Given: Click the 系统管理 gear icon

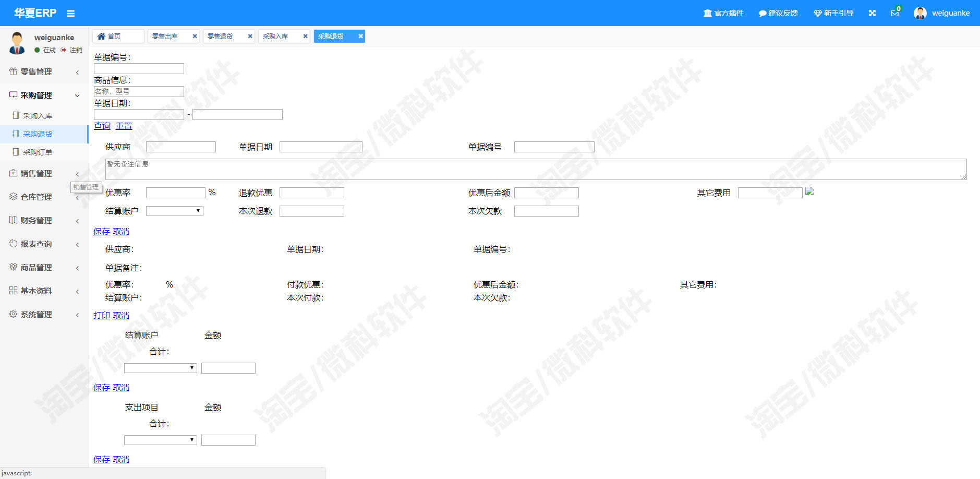Looking at the screenshot, I should click(13, 314).
